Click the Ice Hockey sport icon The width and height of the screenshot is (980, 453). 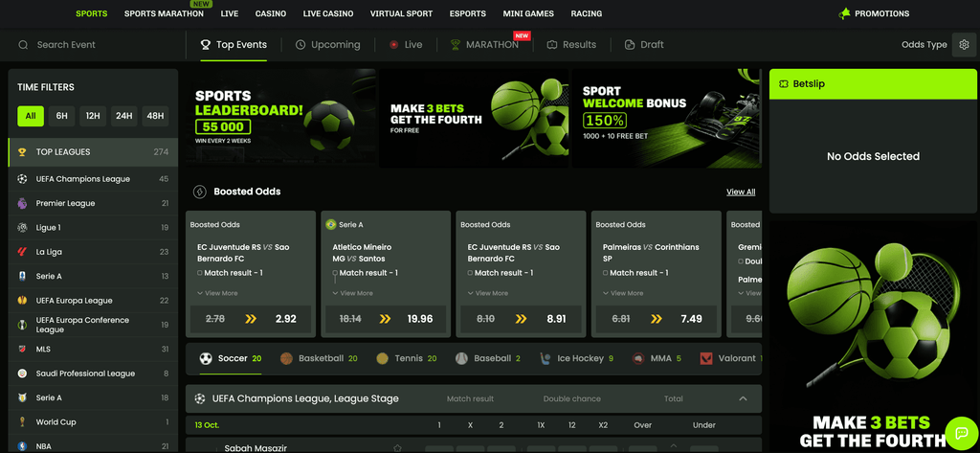click(546, 358)
